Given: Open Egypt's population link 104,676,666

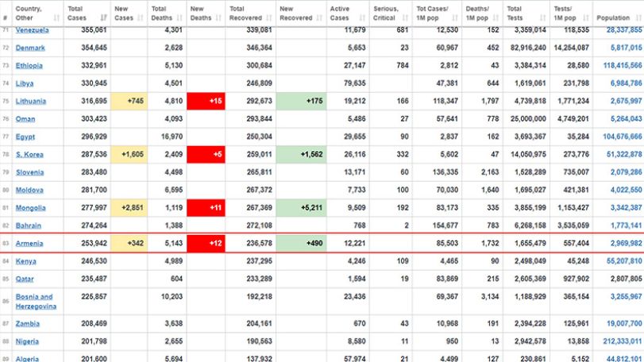Looking at the screenshot, I should [623, 137].
